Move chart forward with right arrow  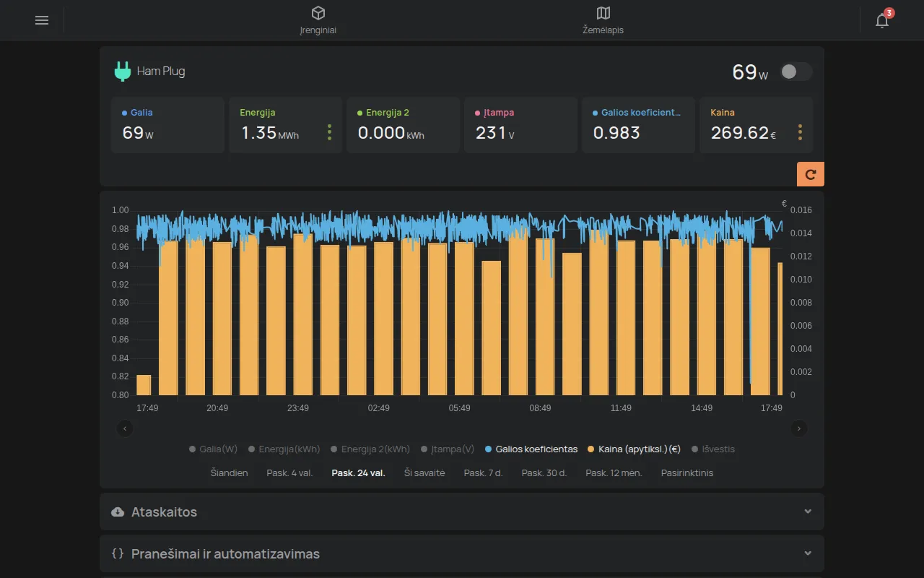coord(799,428)
